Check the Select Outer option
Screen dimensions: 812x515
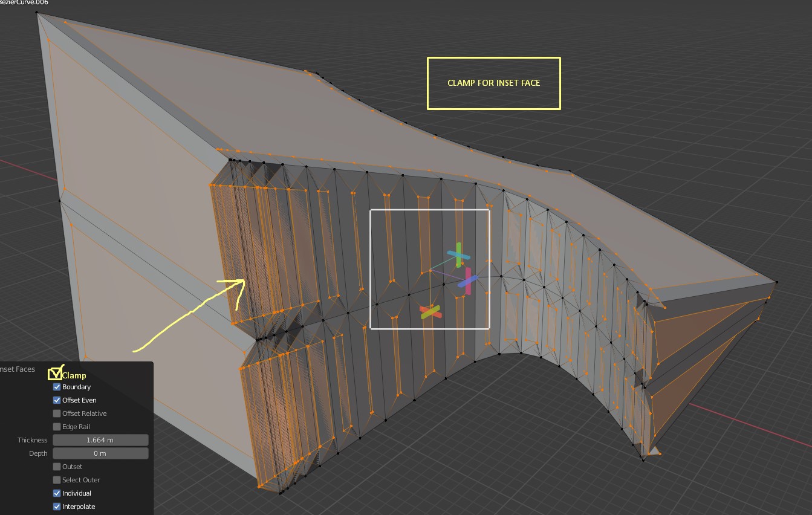click(57, 480)
